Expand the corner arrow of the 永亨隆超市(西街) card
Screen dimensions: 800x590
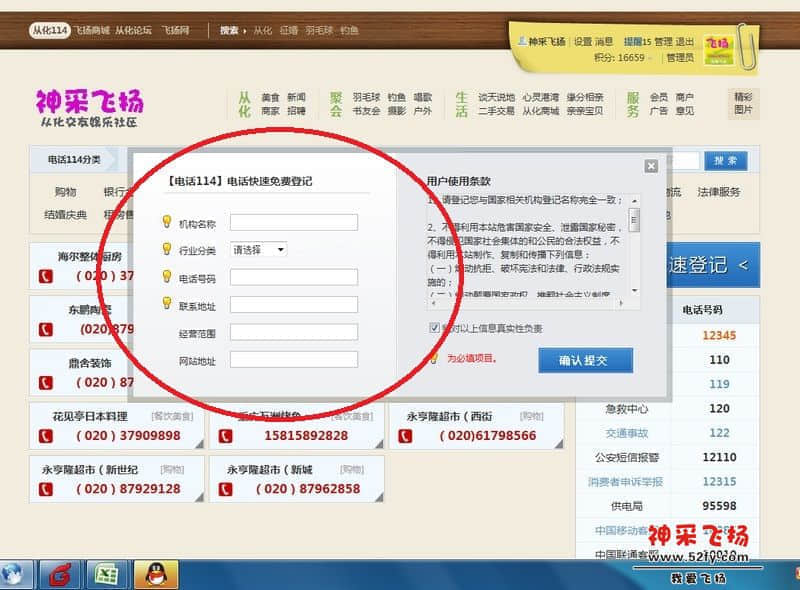pyautogui.click(x=559, y=444)
